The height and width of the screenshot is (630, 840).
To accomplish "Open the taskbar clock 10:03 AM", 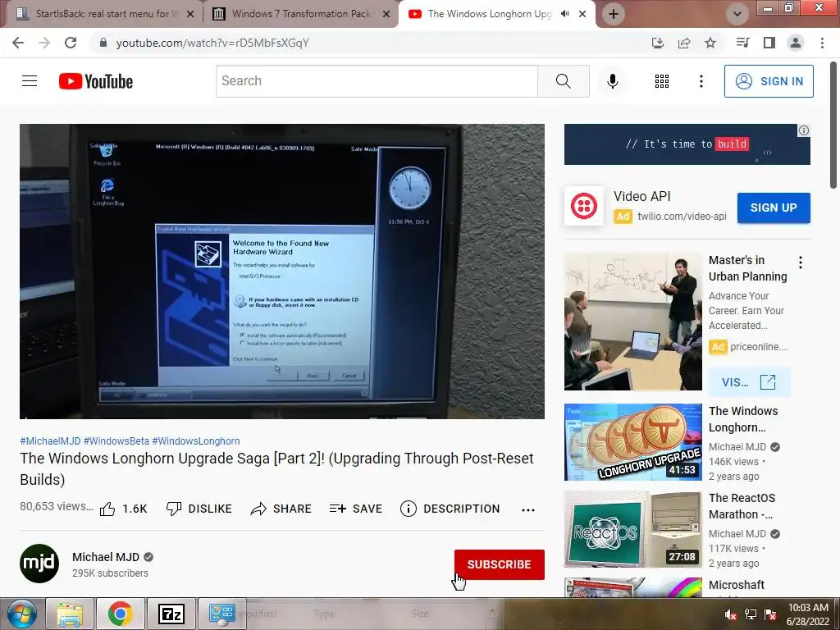I will [x=808, y=614].
